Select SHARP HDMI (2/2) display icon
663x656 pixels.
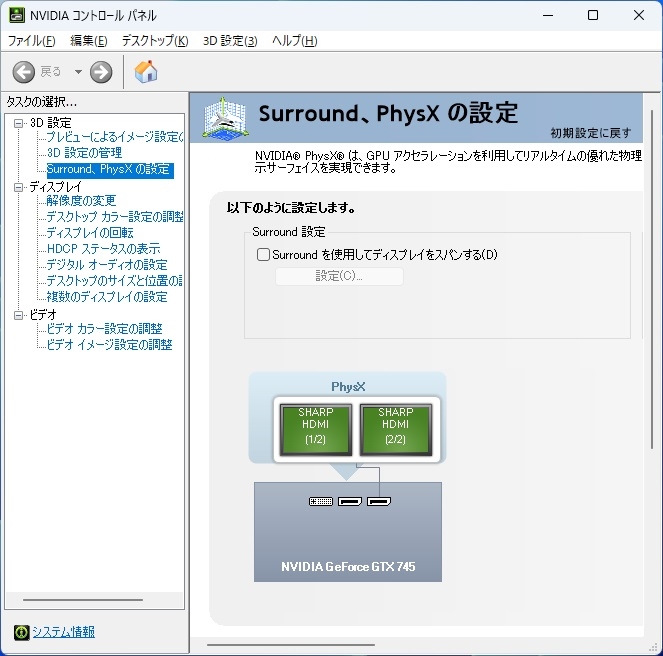(x=396, y=430)
